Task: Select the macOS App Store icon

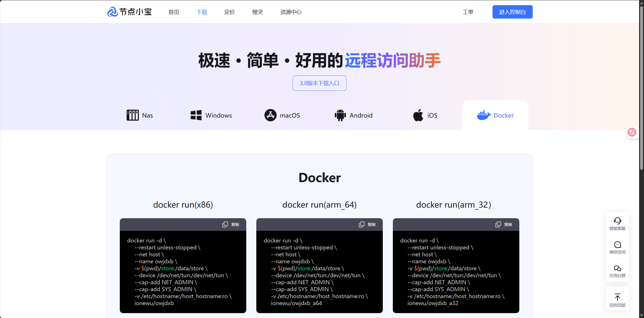Action: tap(270, 115)
